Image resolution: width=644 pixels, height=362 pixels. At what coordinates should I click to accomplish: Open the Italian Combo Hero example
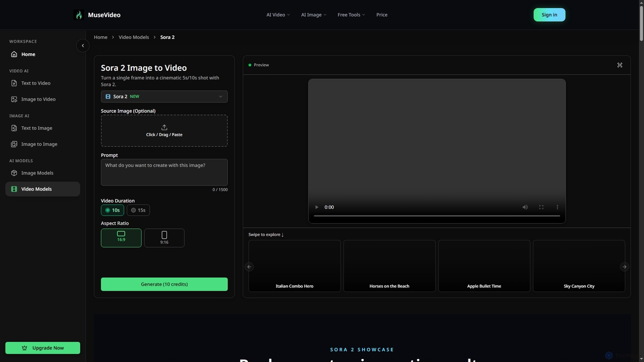(294, 266)
